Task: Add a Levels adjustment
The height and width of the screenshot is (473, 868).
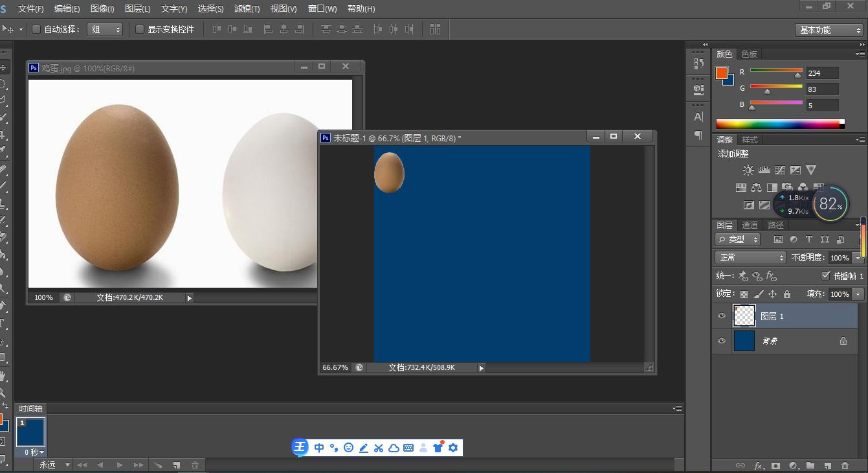Action: point(764,170)
